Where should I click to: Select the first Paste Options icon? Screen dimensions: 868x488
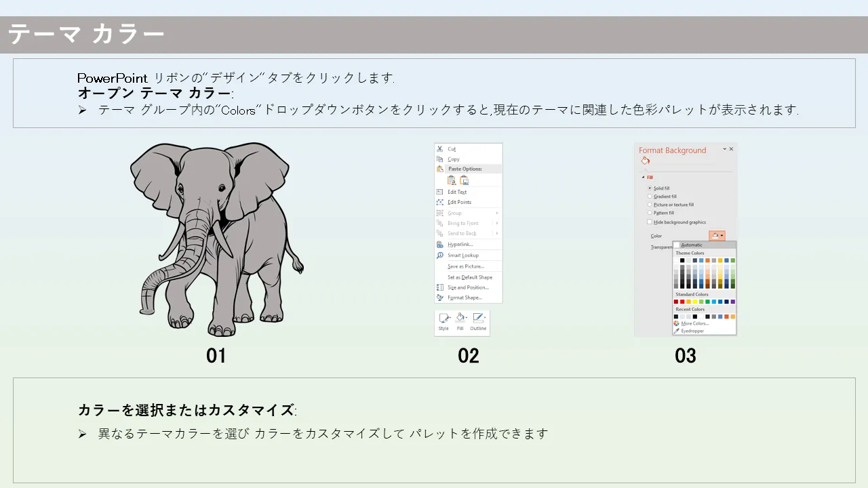click(452, 180)
